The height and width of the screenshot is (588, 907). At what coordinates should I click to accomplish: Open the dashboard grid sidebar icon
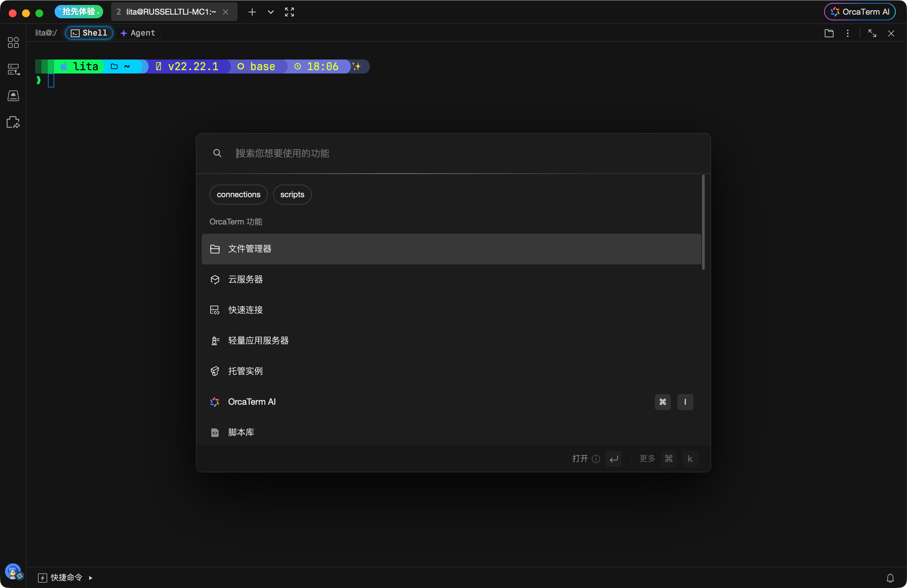tap(13, 42)
